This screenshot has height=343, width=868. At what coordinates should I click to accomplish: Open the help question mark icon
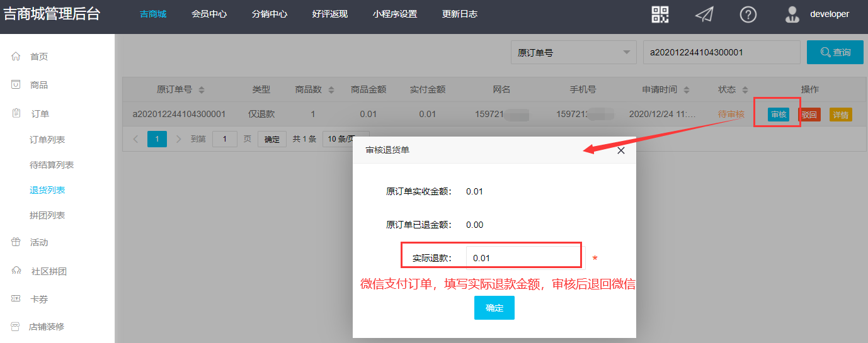[748, 14]
